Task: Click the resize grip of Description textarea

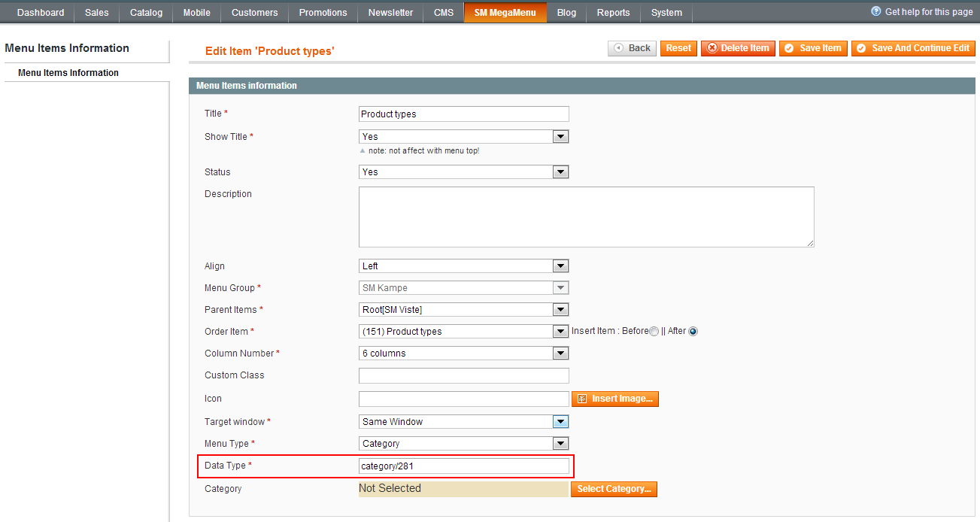Action: coord(810,243)
